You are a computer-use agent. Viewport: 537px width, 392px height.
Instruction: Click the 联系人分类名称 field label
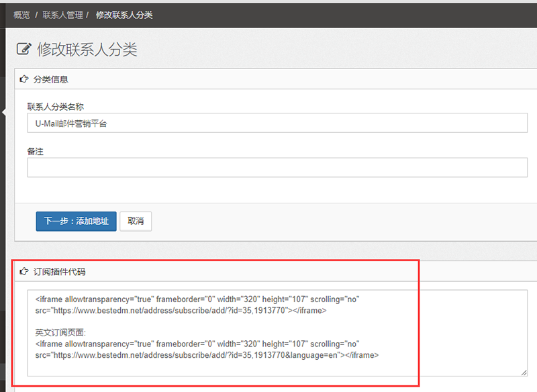click(x=55, y=107)
